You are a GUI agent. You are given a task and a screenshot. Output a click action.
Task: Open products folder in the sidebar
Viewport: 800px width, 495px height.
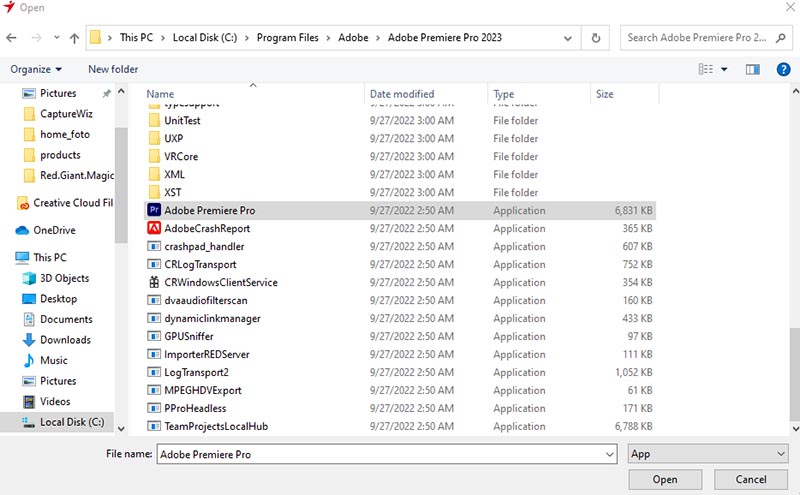pyautogui.click(x=60, y=155)
